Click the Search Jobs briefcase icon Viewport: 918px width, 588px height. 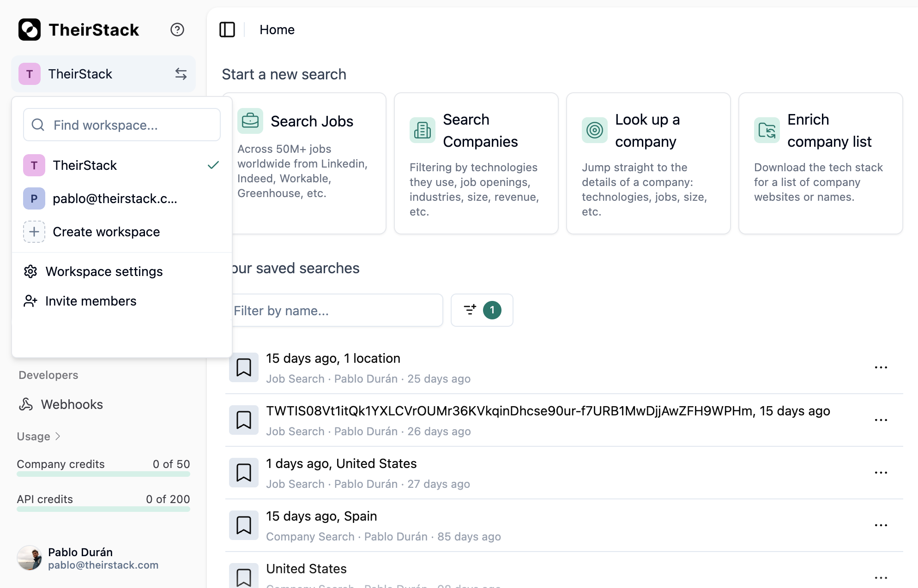tap(250, 121)
